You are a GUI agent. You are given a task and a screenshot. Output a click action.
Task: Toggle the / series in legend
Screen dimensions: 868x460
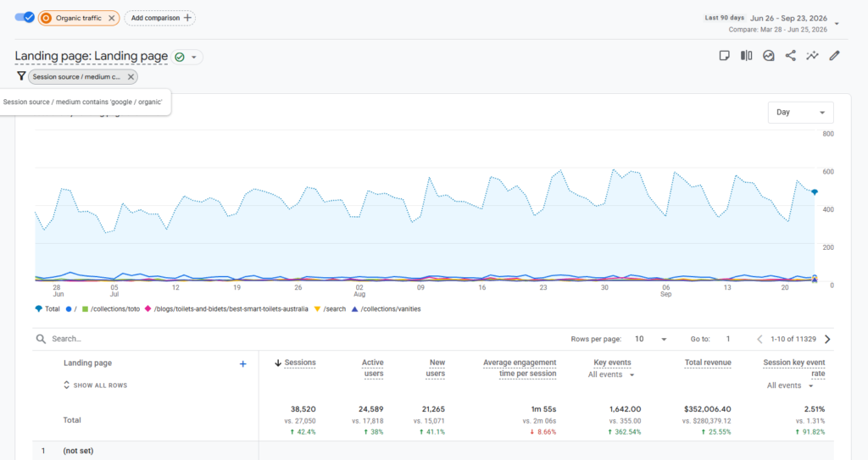tap(71, 309)
